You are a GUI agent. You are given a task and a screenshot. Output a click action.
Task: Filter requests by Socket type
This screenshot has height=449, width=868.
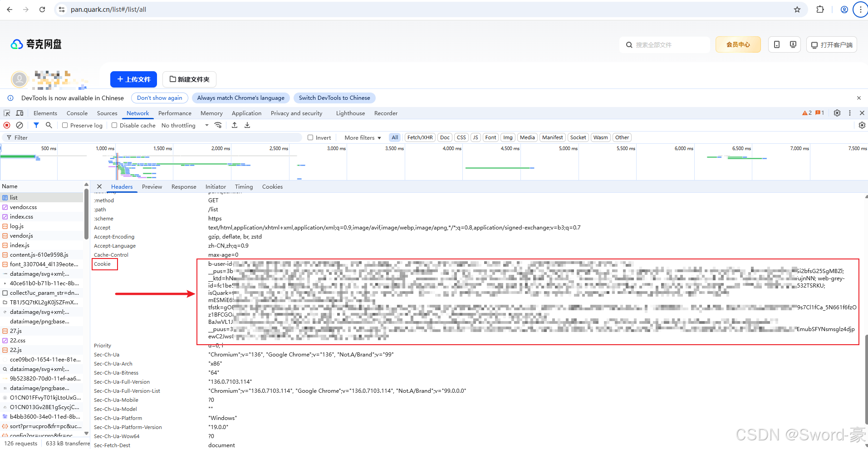coord(578,137)
